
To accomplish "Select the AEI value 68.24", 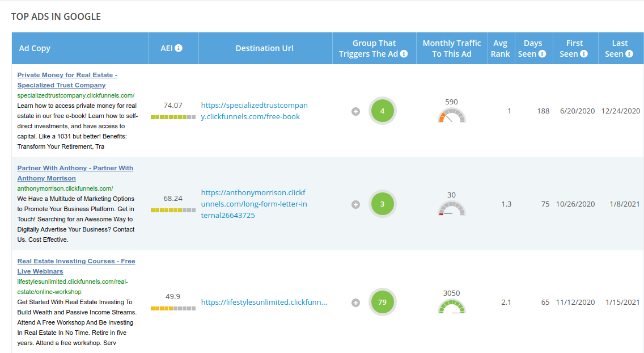I will (173, 198).
